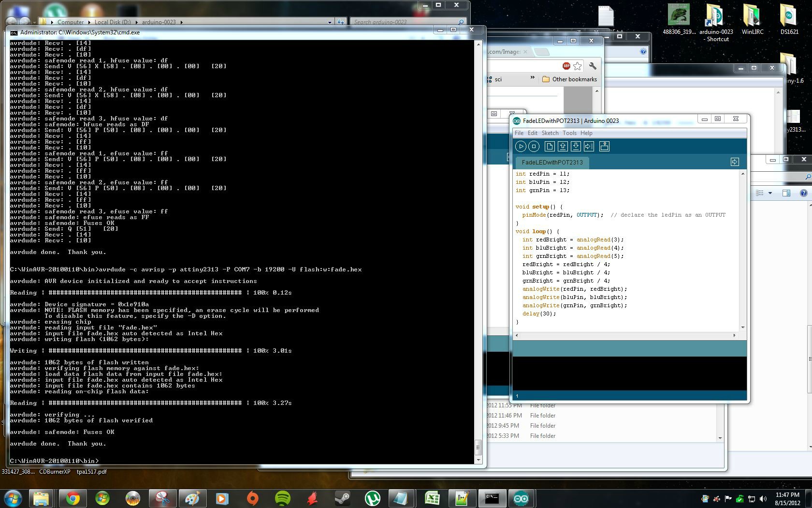Launch Spotify from the taskbar
This screenshot has width=812, height=508.
click(282, 498)
